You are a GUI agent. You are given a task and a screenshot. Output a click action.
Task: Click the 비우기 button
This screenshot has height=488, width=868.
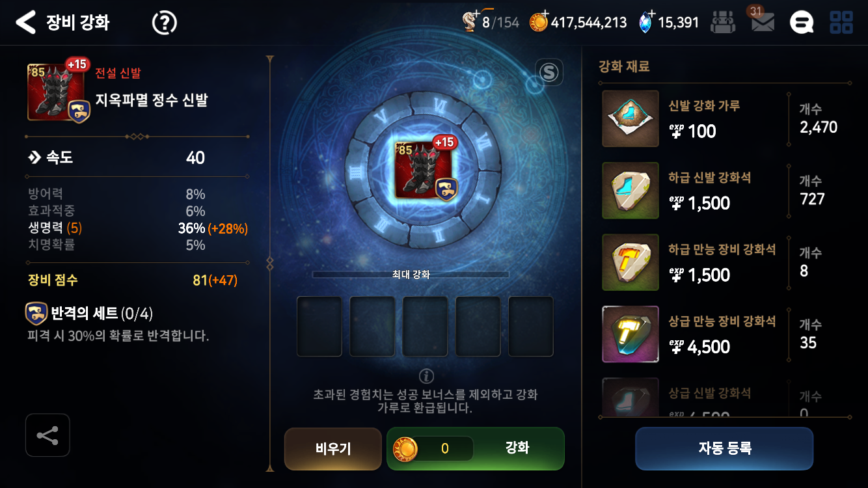pyautogui.click(x=333, y=448)
